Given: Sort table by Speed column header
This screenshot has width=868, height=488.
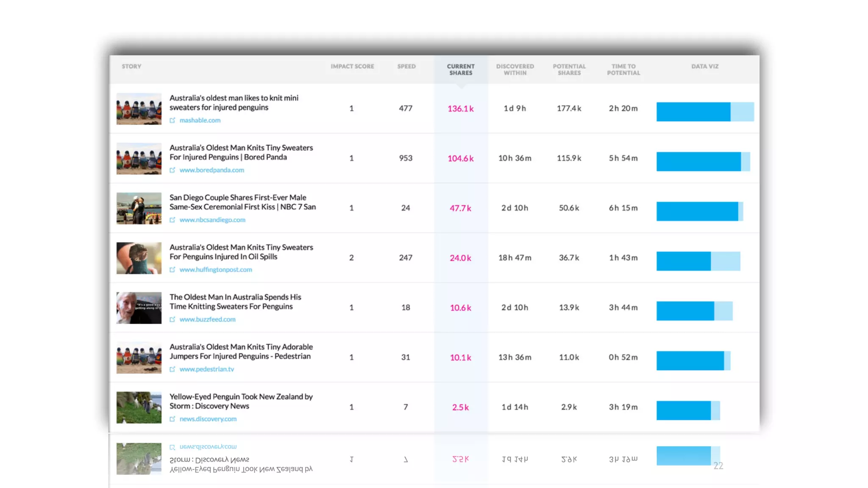Looking at the screenshot, I should tap(406, 67).
